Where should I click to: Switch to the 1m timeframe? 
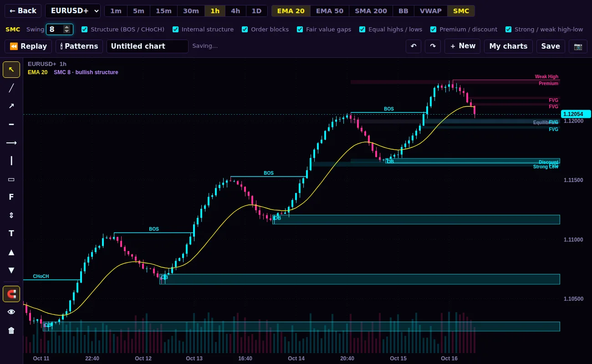pos(116,11)
